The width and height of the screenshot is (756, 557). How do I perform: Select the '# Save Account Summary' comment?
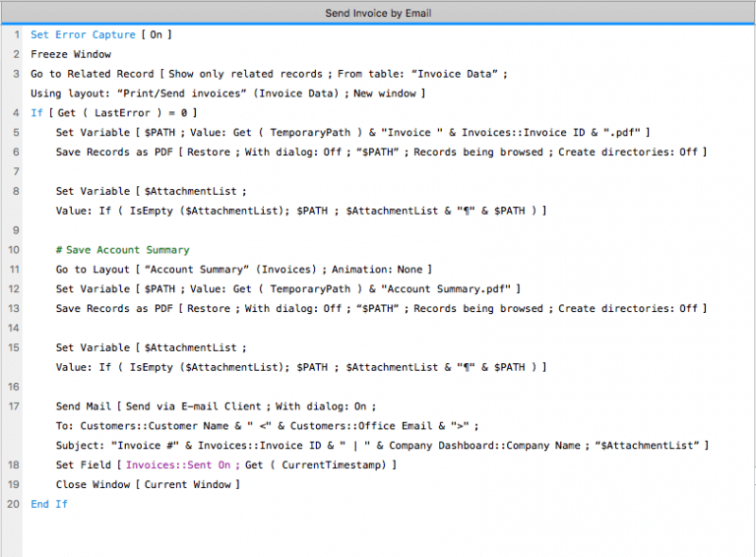(122, 250)
